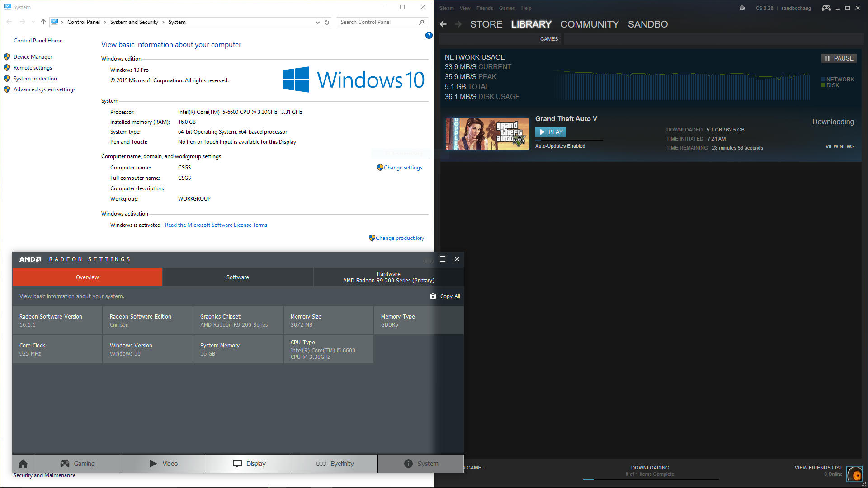Open Steam Big Picture controller icon
Image resolution: width=868 pixels, height=488 pixels.
[x=826, y=8]
